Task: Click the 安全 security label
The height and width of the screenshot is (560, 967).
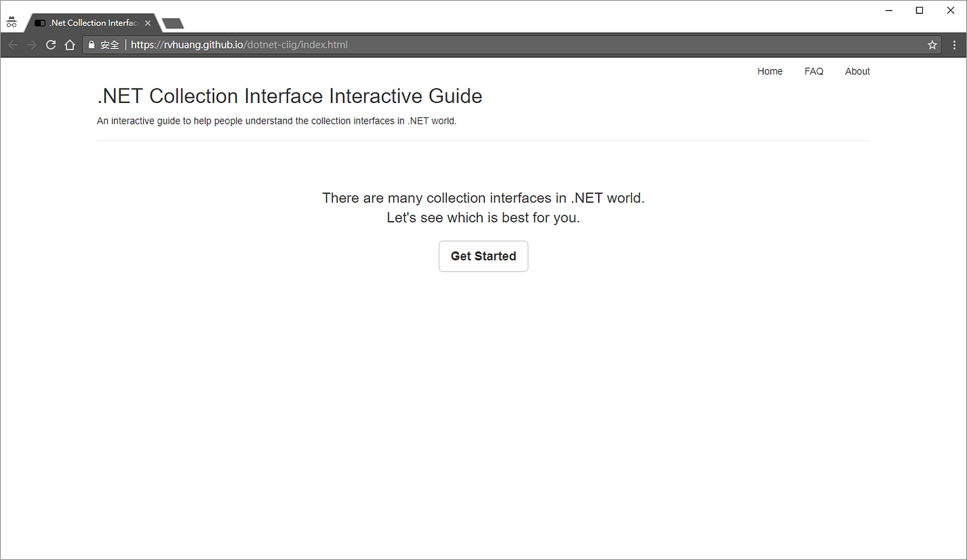Action: 108,44
